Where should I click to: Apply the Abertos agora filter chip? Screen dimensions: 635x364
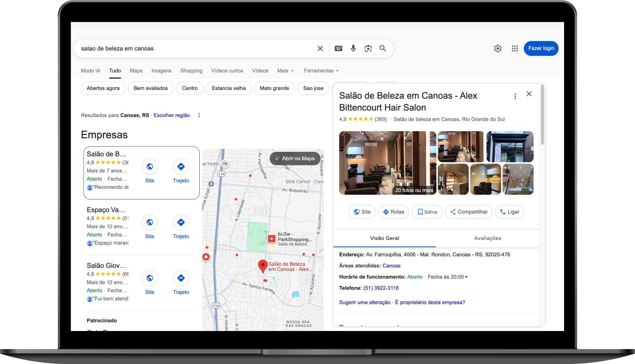pyautogui.click(x=103, y=88)
